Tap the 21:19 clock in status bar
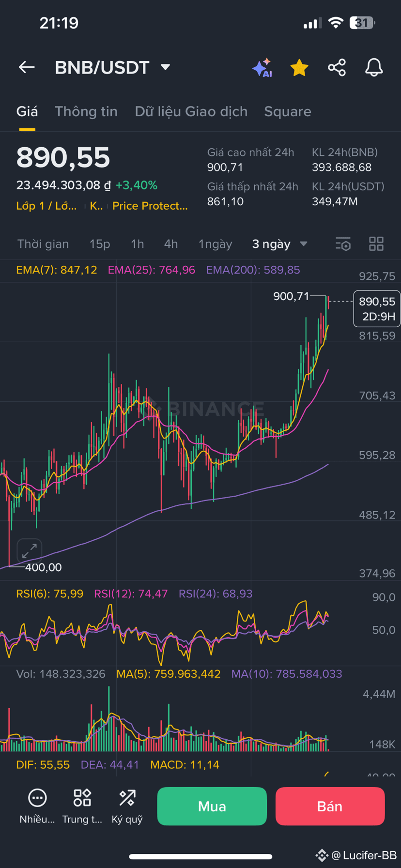 click(x=59, y=23)
